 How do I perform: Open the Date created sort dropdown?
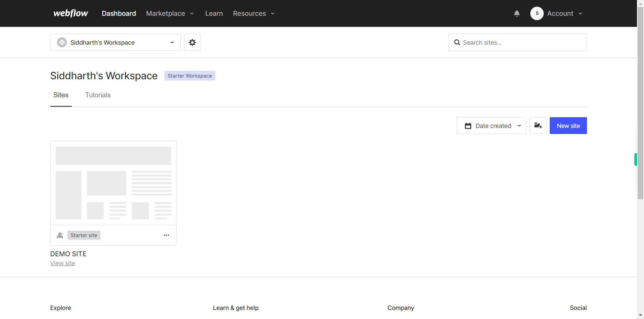[491, 126]
